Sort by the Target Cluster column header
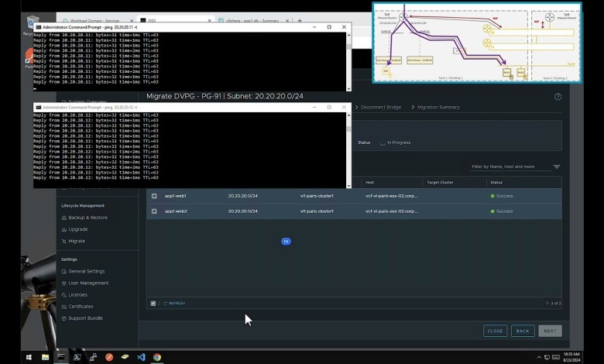The image size is (604, 364). [440, 183]
